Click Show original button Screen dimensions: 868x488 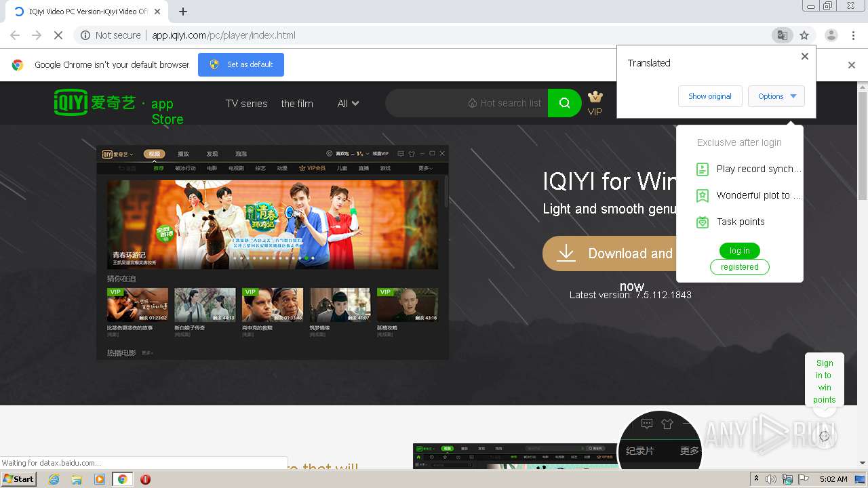tap(710, 96)
